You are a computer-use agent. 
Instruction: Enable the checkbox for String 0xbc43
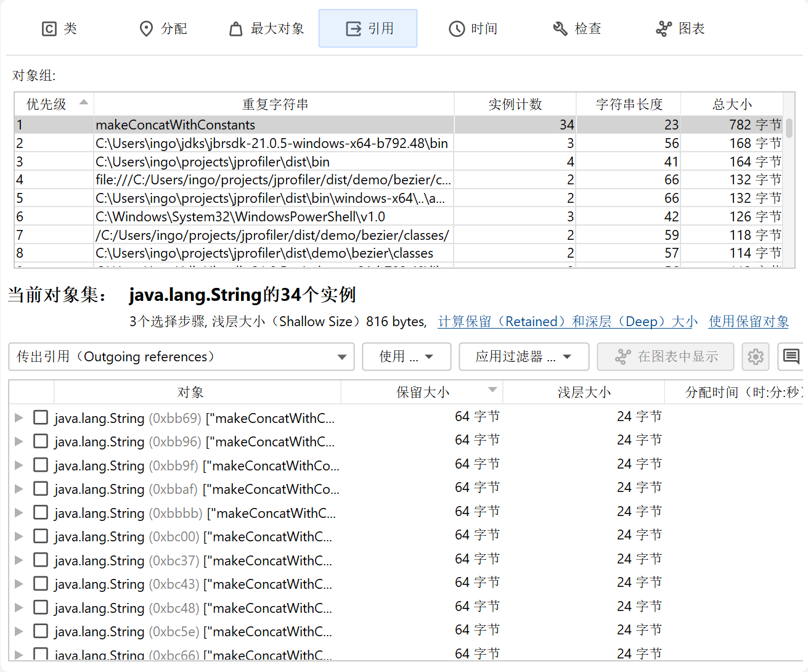tap(41, 584)
